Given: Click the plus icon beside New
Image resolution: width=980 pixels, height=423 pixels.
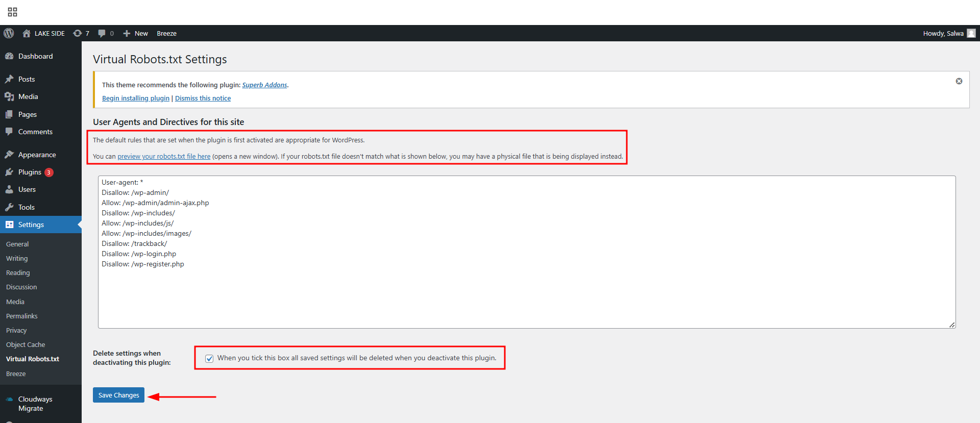Looking at the screenshot, I should pos(127,33).
